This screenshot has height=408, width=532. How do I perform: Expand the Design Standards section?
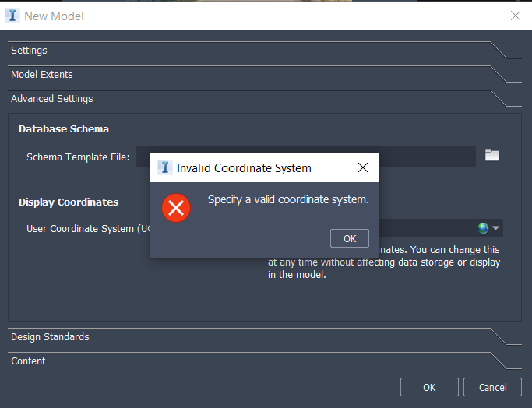50,337
